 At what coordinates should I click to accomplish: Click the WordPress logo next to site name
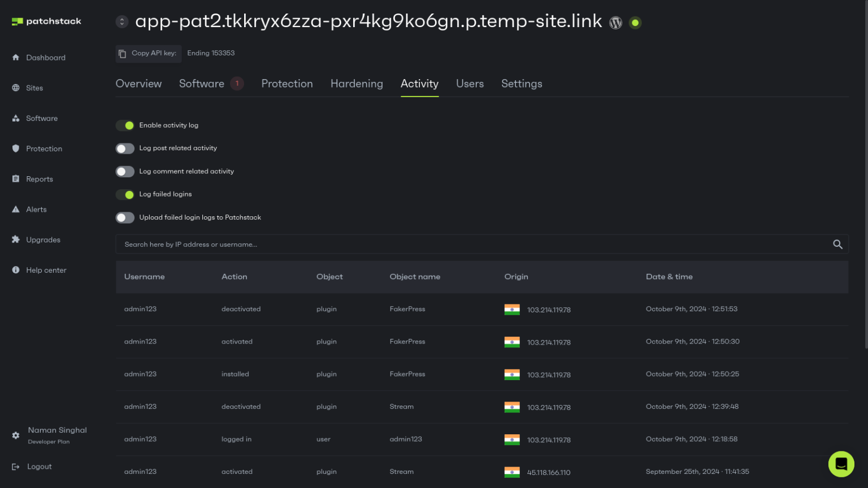coord(615,23)
